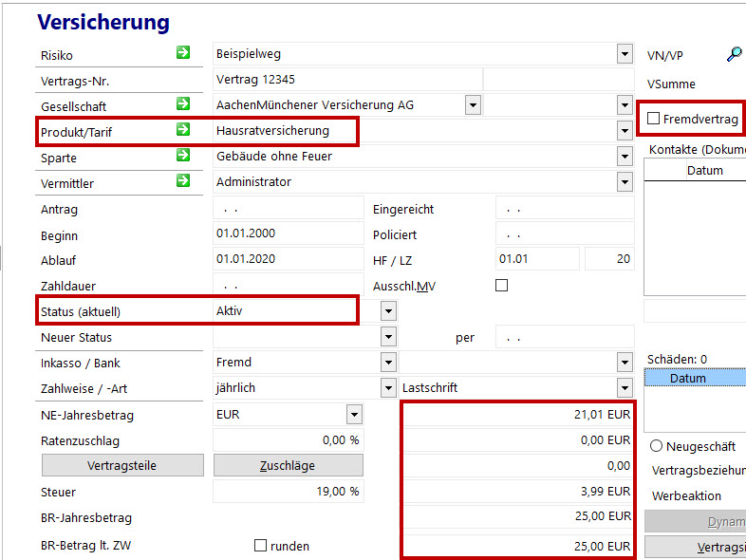Expand the Zahlweise jährlich dropdown

[x=388, y=387]
